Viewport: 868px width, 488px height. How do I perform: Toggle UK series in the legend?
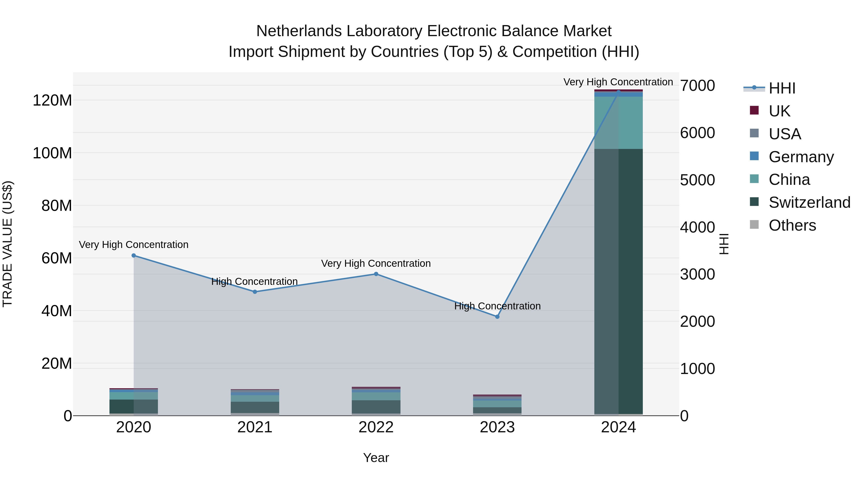770,111
